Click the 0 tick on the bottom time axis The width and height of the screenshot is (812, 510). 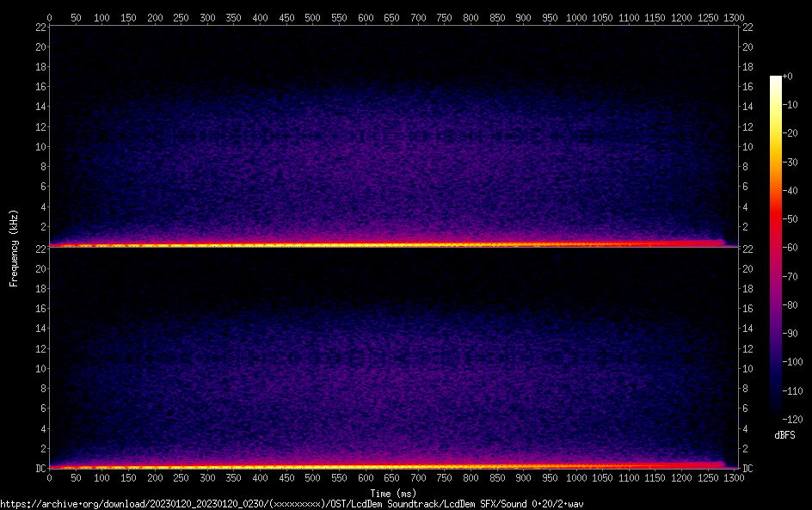(49, 477)
